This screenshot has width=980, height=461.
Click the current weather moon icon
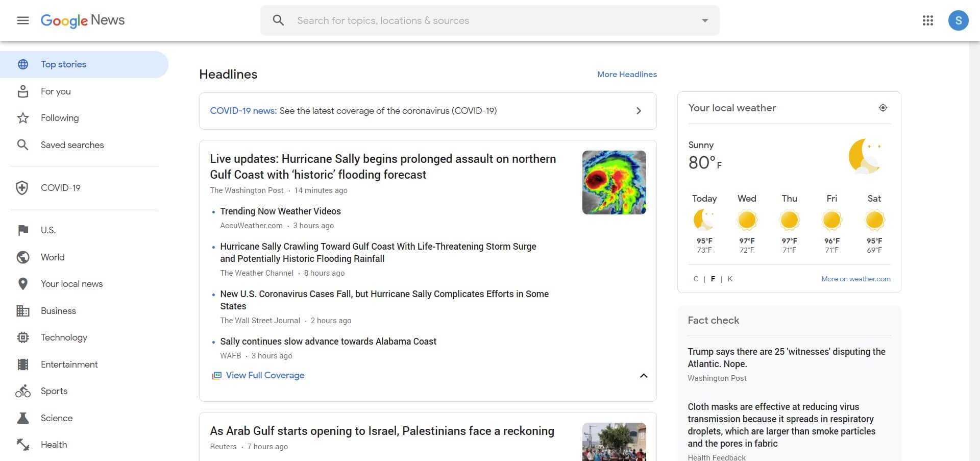(x=865, y=156)
